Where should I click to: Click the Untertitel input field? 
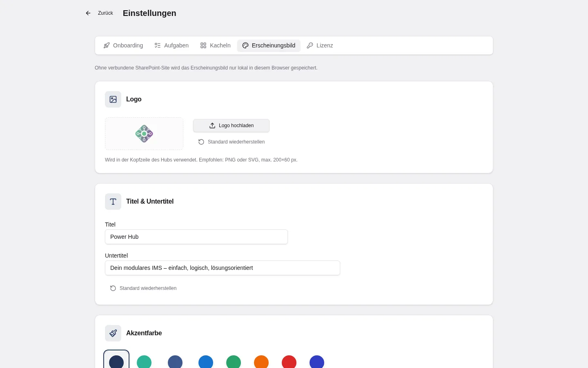pos(223,268)
